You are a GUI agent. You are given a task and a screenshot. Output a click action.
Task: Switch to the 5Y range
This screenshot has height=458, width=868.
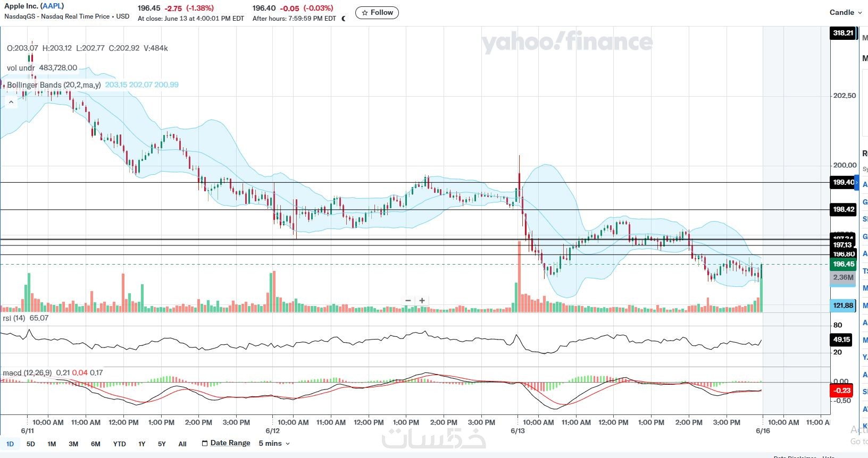(162, 444)
